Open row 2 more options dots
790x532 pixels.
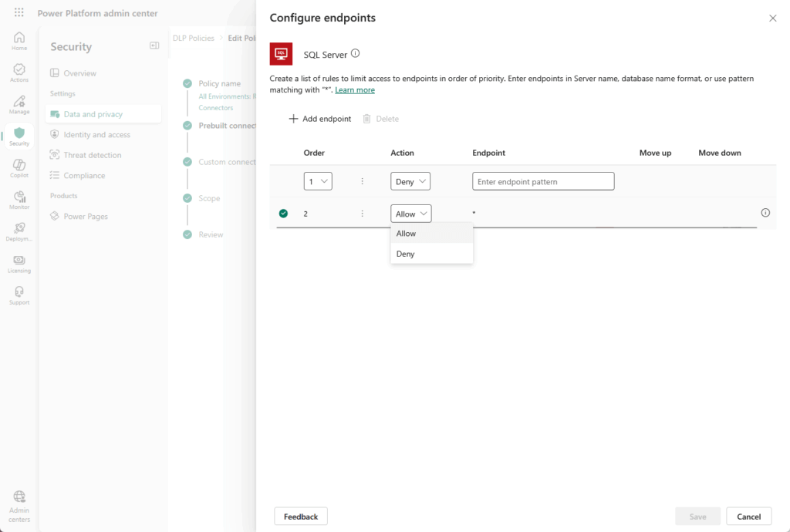point(363,214)
